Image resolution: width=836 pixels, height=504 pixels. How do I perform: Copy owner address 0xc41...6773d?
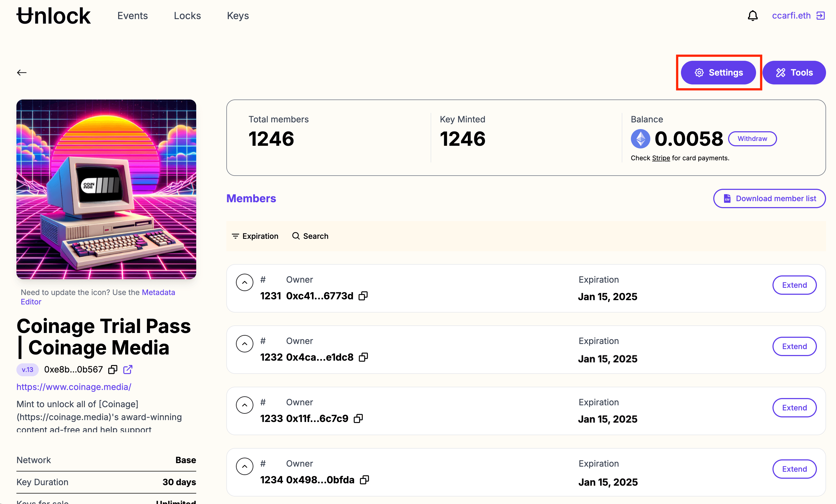coord(363,296)
